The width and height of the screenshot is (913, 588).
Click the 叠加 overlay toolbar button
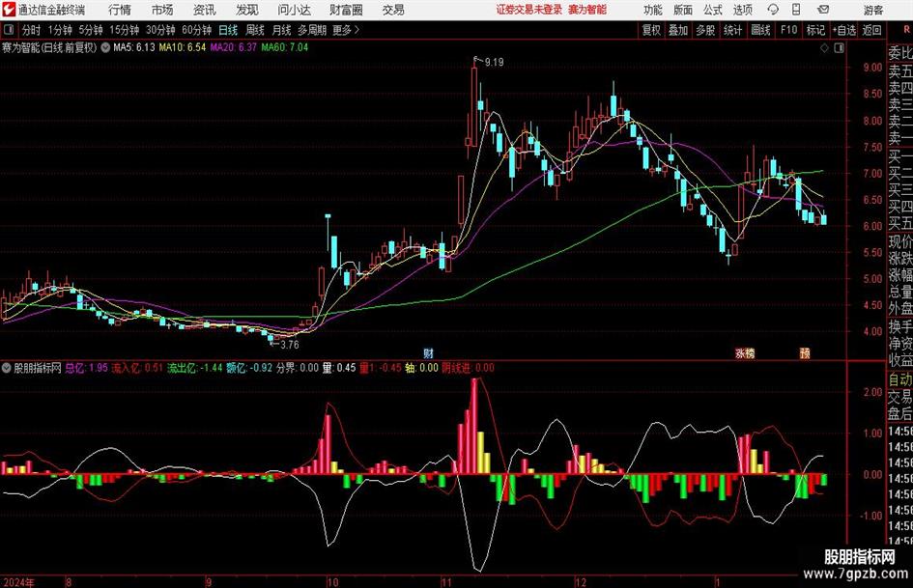pyautogui.click(x=678, y=30)
